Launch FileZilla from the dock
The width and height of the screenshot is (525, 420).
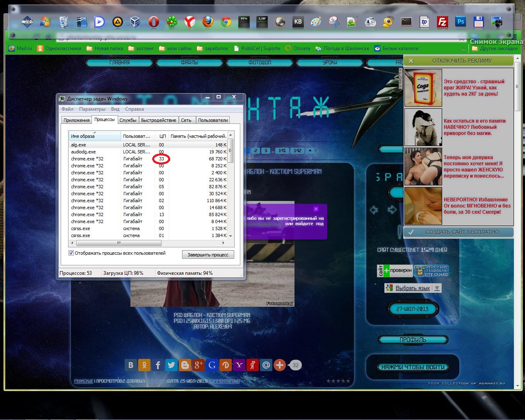tap(442, 22)
